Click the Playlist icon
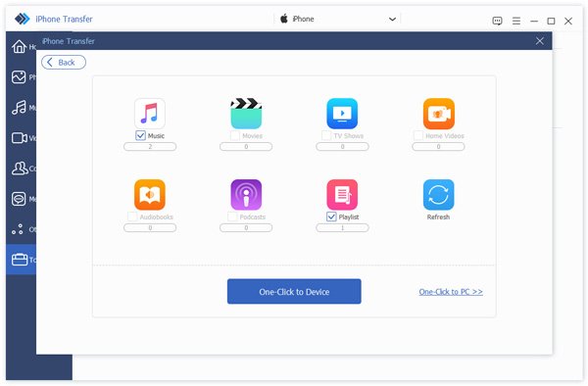Viewport: 588px width, 386px height. coord(342,195)
